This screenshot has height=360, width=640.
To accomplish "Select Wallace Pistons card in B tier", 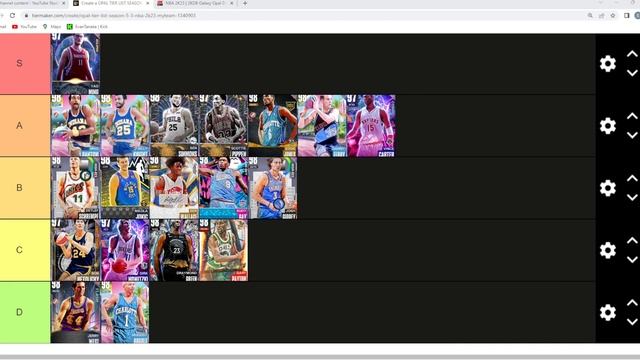I will pos(174,188).
